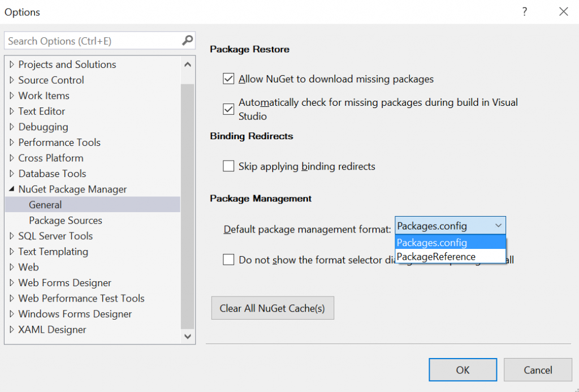The image size is (579, 392).
Task: Choose Packages.config from the dropdown list
Action: (x=450, y=243)
